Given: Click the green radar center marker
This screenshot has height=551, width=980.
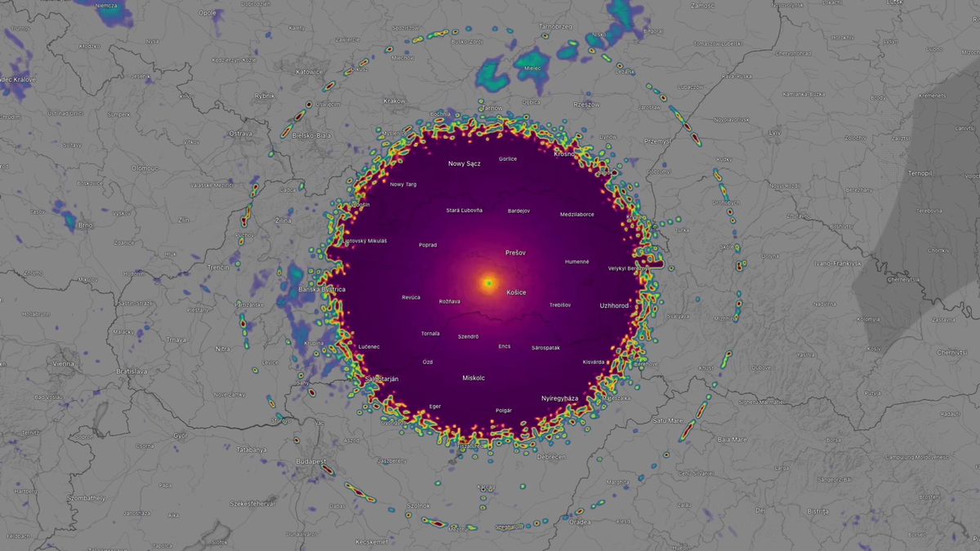Looking at the screenshot, I should click(488, 283).
